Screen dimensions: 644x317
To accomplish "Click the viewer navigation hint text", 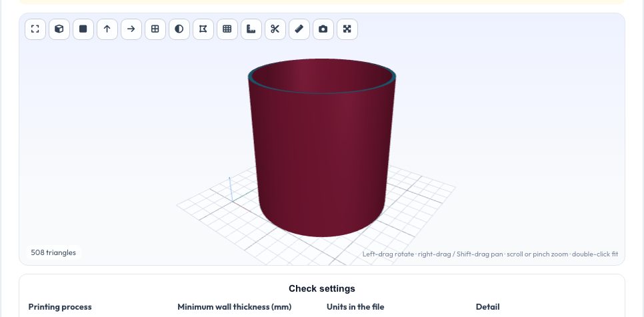I will coord(490,254).
